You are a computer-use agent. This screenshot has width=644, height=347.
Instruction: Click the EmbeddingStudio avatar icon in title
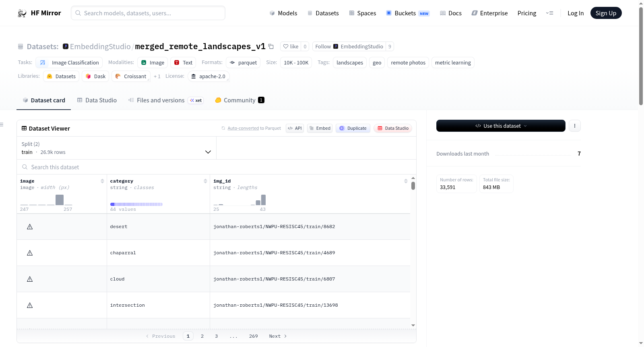tap(66, 46)
